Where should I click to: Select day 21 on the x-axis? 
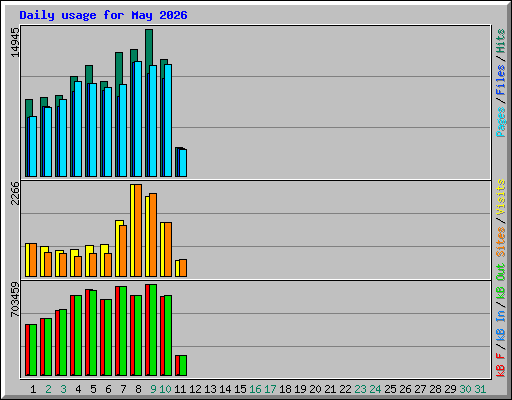click(330, 389)
